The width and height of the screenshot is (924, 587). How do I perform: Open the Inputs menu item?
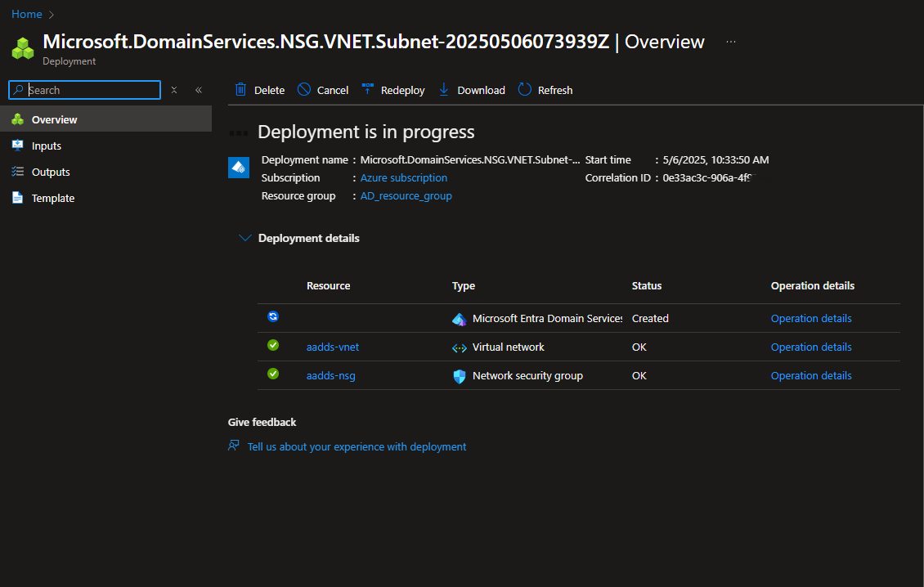tap(47, 146)
